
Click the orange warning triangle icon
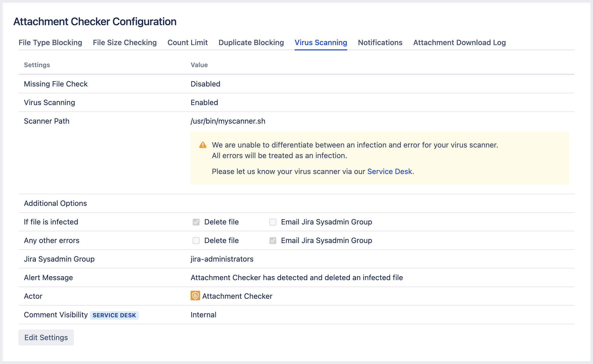click(203, 145)
